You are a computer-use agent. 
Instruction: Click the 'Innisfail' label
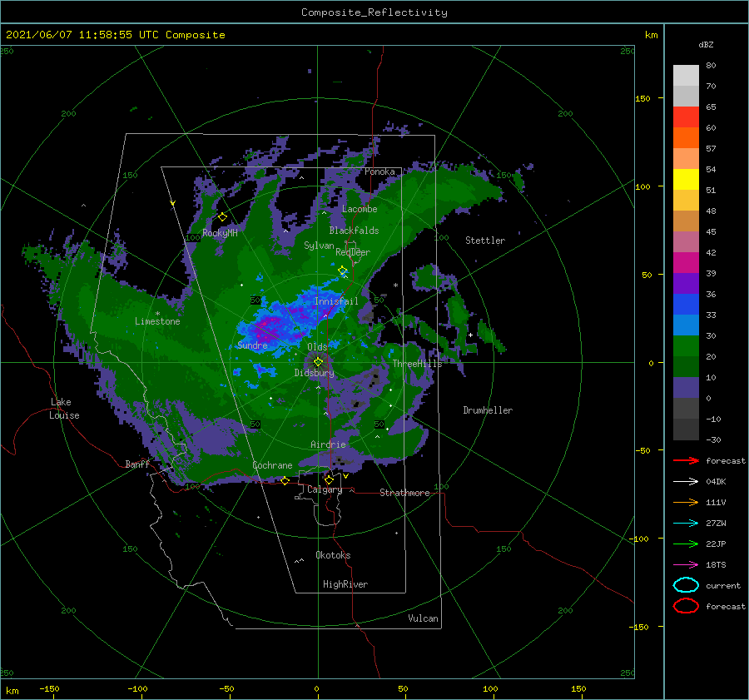click(336, 301)
